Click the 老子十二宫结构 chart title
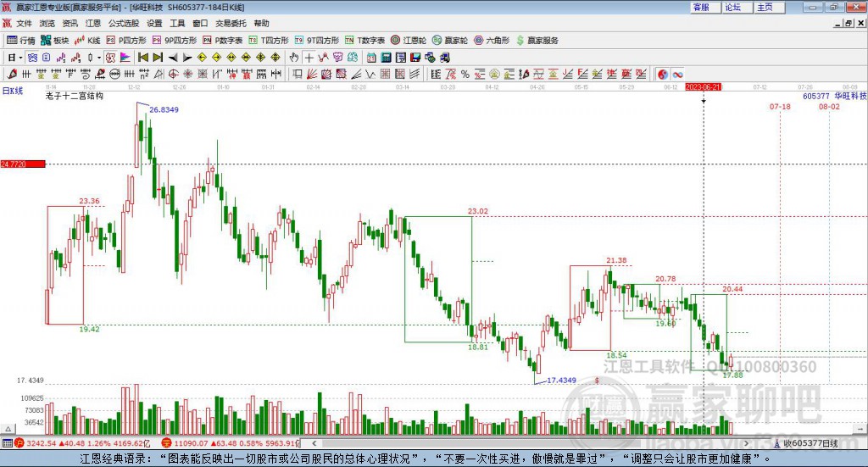The height and width of the screenshot is (467, 868). (x=75, y=96)
